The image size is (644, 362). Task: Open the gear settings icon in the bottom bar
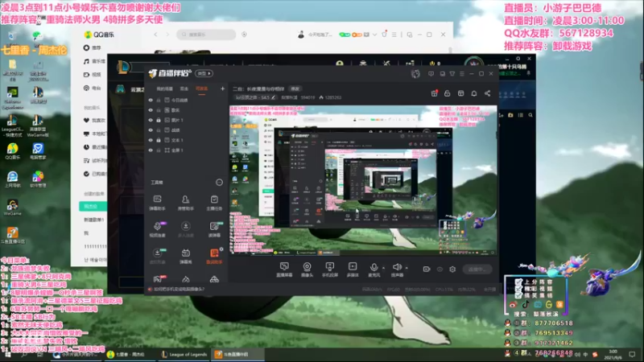tap(452, 269)
